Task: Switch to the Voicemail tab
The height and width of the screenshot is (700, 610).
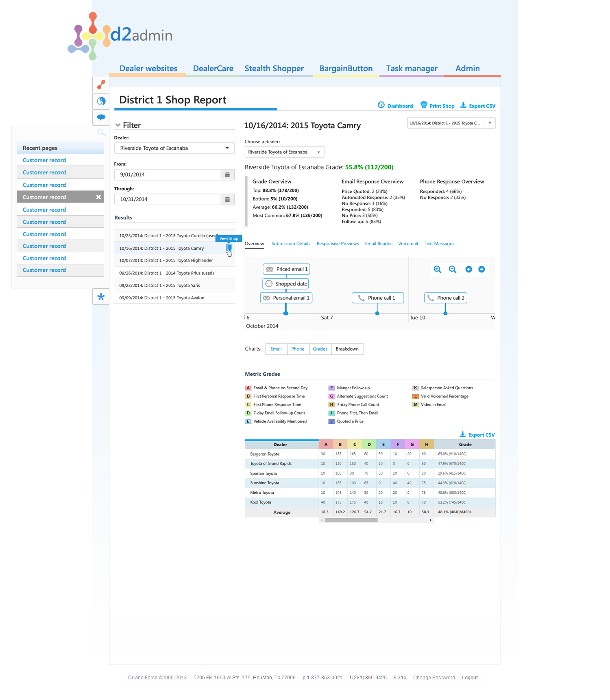Action: (x=408, y=244)
